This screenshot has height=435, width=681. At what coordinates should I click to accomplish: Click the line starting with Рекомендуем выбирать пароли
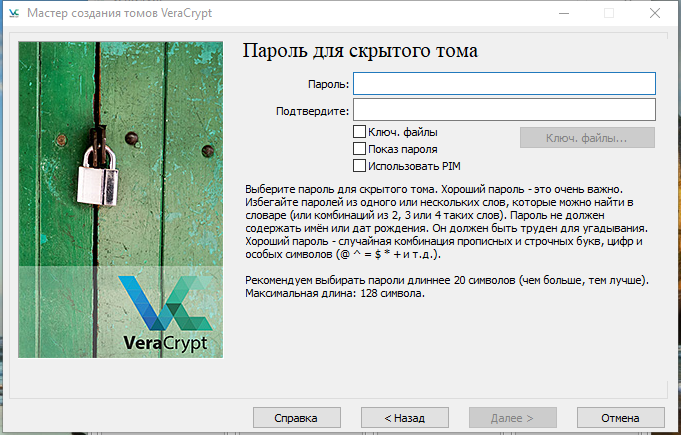pos(447,280)
